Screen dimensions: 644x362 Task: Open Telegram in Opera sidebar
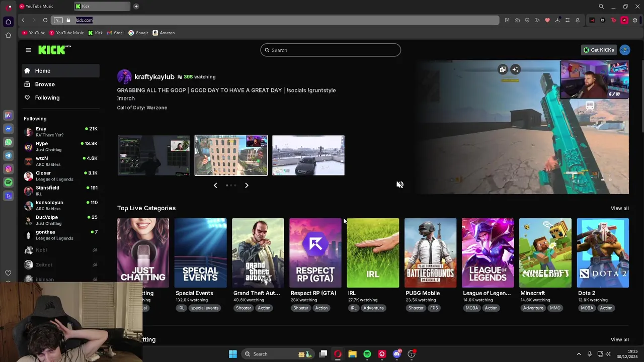[x=8, y=155]
